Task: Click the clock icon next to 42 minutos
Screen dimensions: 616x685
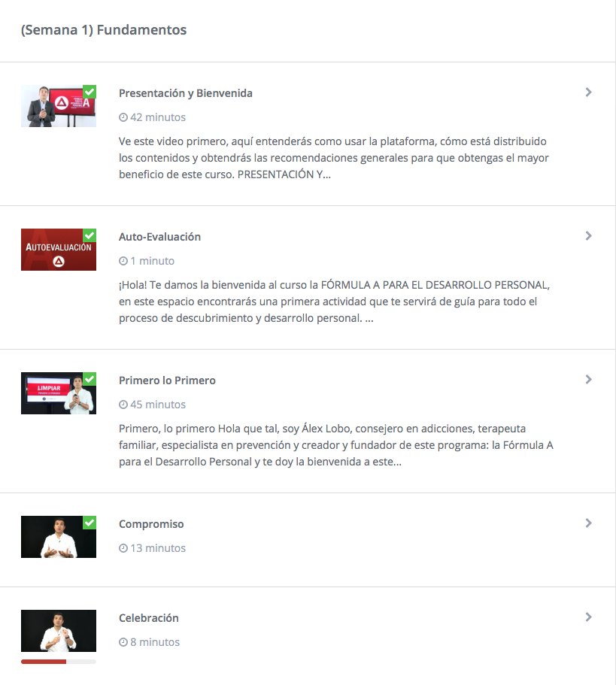Action: click(123, 117)
